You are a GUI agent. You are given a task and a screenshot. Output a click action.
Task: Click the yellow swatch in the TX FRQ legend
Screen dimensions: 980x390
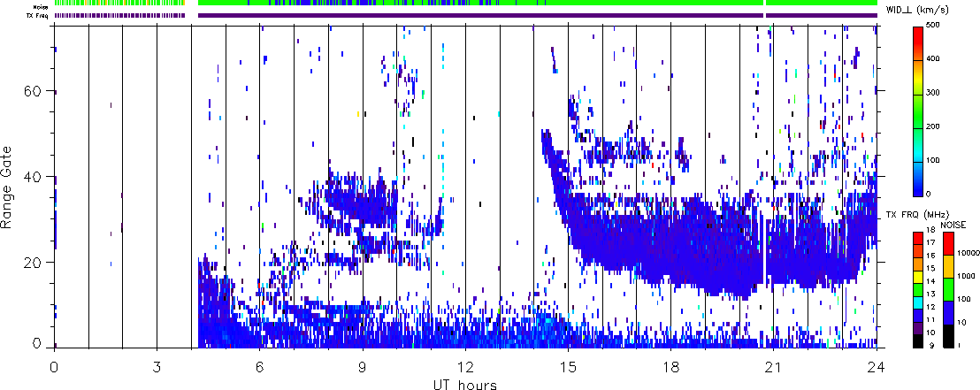click(x=918, y=278)
